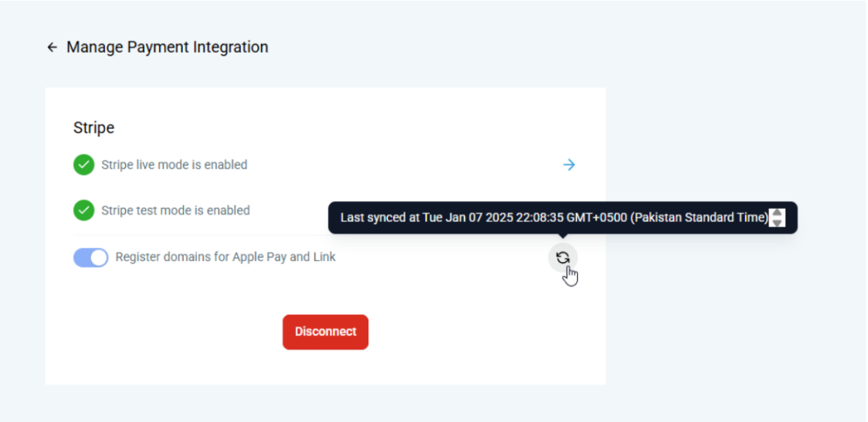This screenshot has width=868, height=422.
Task: Click 'Stripe test mode is enabled' text
Action: click(x=175, y=210)
